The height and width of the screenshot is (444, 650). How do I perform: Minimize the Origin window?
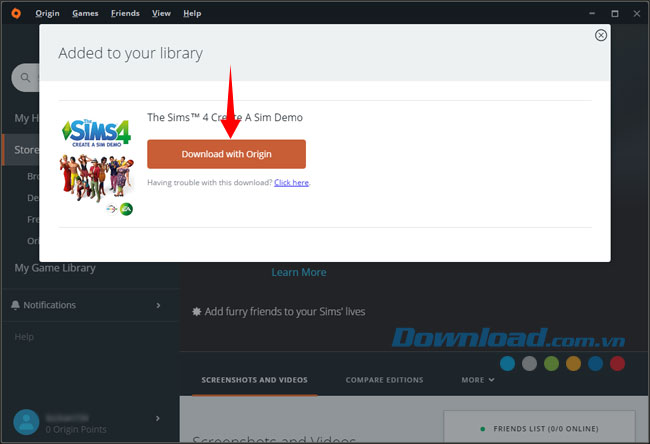[x=592, y=14]
